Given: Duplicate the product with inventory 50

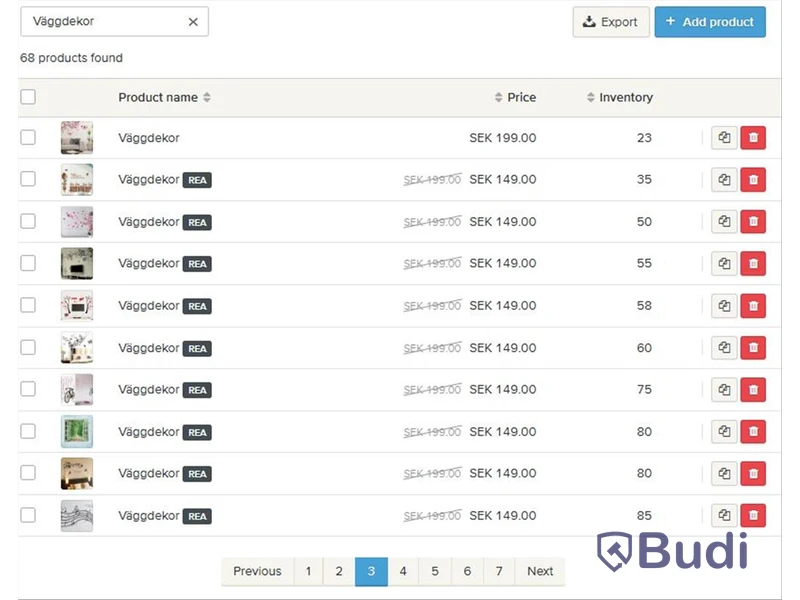Looking at the screenshot, I should click(x=724, y=221).
